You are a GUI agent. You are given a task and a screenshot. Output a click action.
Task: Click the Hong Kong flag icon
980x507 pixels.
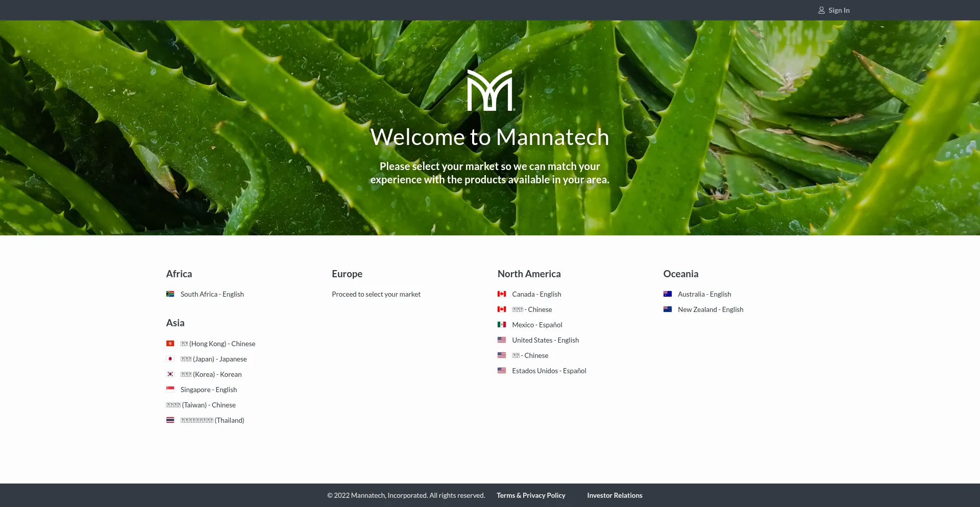[x=170, y=344]
